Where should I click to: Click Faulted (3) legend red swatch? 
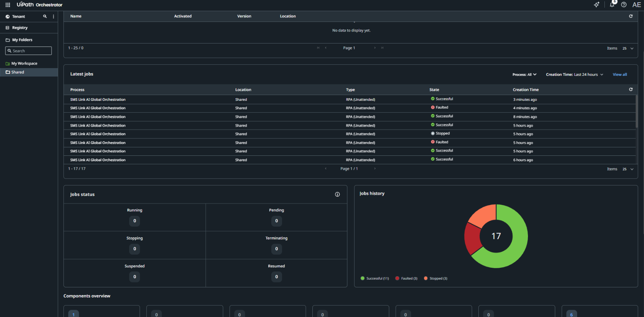pyautogui.click(x=397, y=278)
